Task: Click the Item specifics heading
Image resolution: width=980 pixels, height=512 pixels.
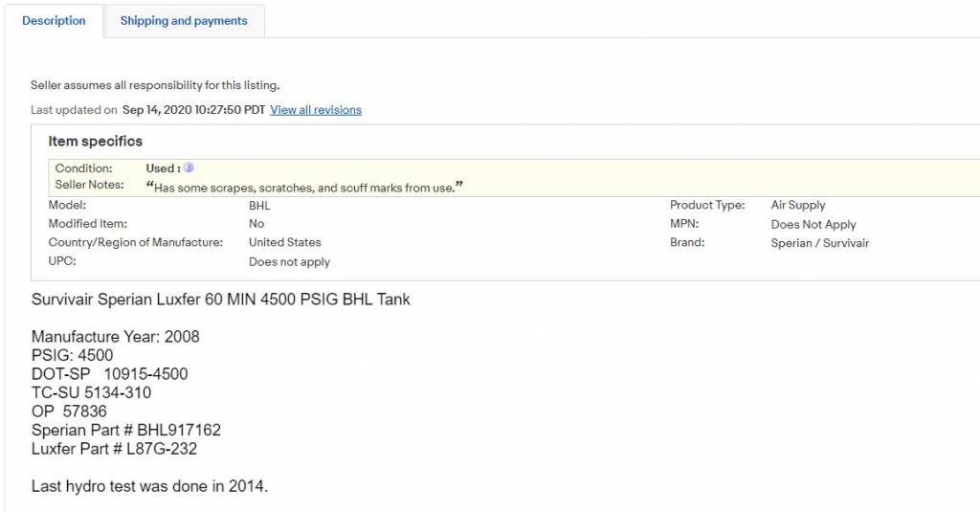Action: 96,142
